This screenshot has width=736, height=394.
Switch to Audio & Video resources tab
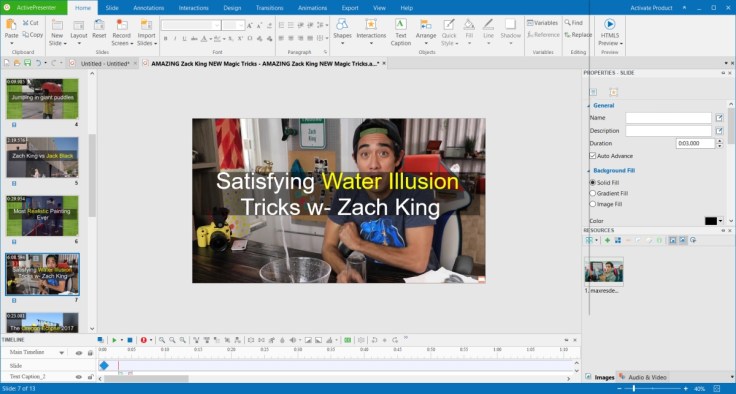(643, 377)
